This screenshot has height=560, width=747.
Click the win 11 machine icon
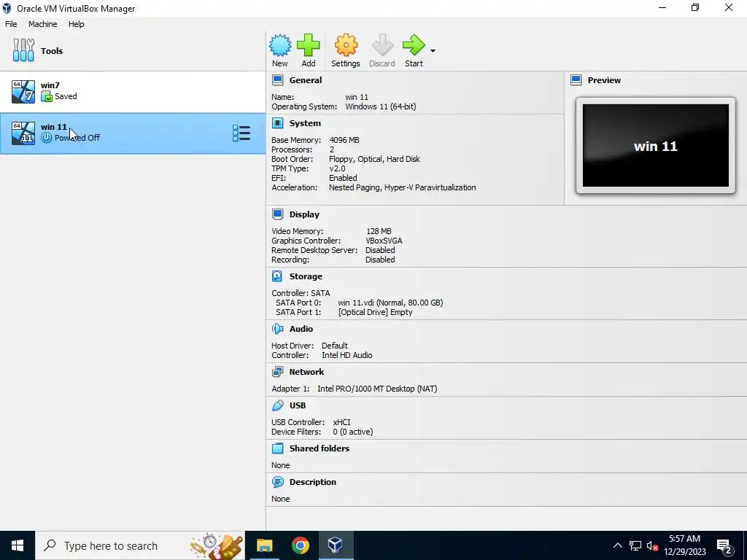(23, 133)
